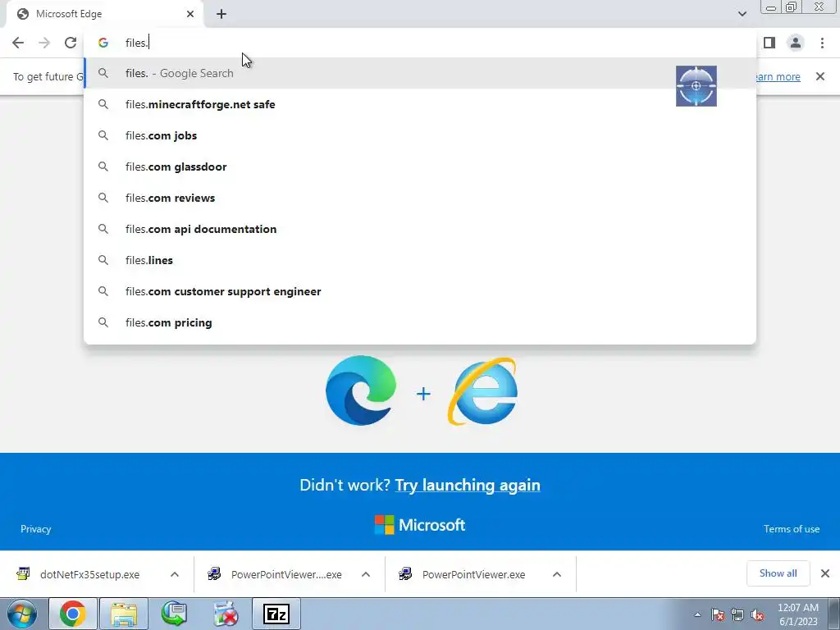Open the profile avatar icon
The width and height of the screenshot is (840, 630).
tap(796, 43)
